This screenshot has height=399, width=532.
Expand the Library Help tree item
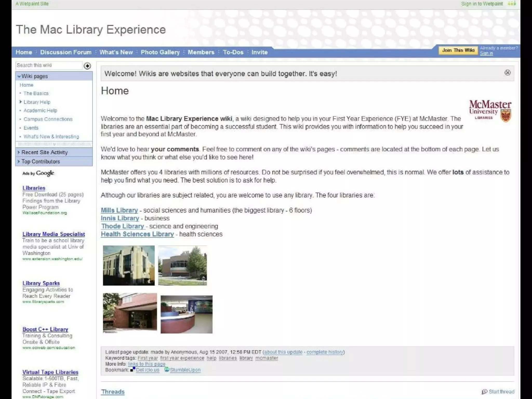pyautogui.click(x=21, y=102)
